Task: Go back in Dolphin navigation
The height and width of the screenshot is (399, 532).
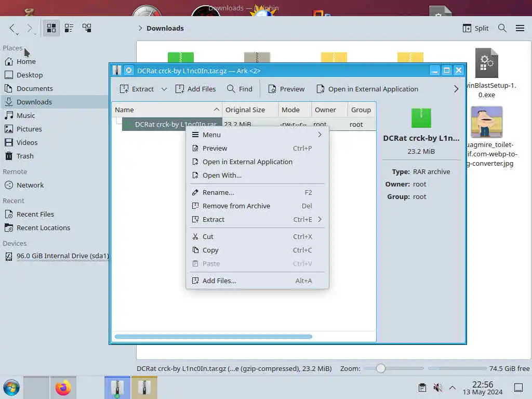Action: [13, 28]
